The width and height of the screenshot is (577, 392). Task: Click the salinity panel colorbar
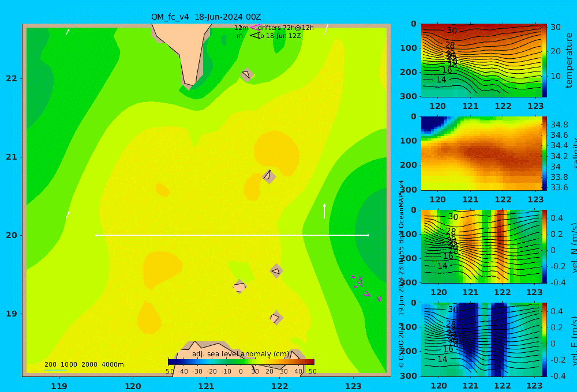(x=545, y=153)
